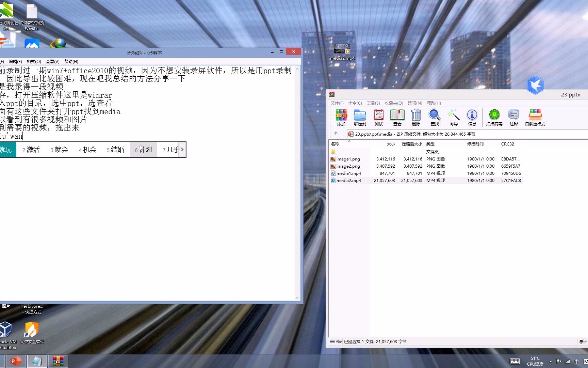588x368 pixels.
Task: Choose IME candidate 7 几乎
Action: point(170,150)
